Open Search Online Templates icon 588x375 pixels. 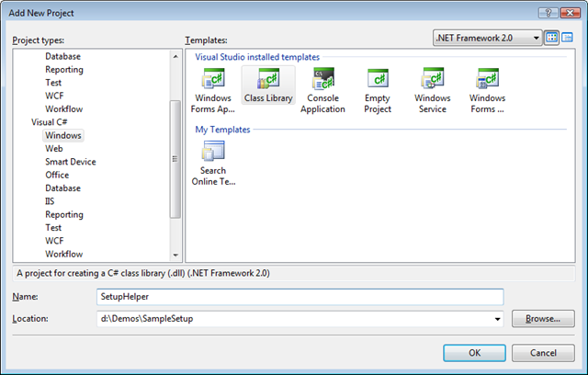(x=213, y=152)
